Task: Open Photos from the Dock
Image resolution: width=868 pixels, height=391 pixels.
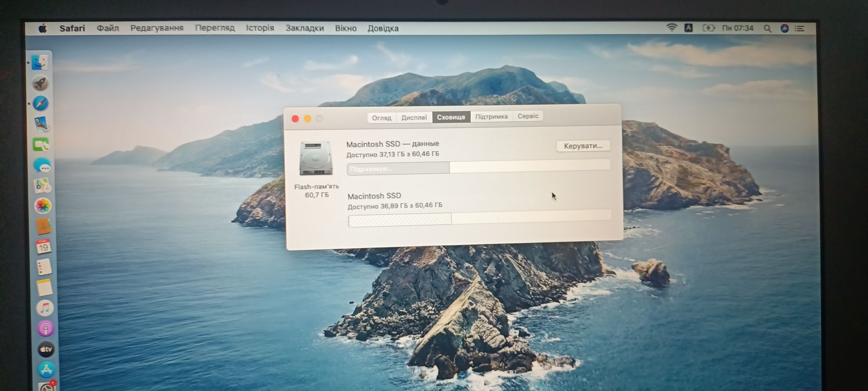Action: click(43, 206)
